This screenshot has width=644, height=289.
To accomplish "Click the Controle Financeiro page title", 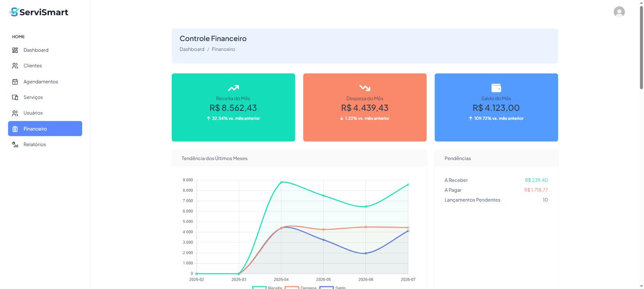I will point(213,39).
